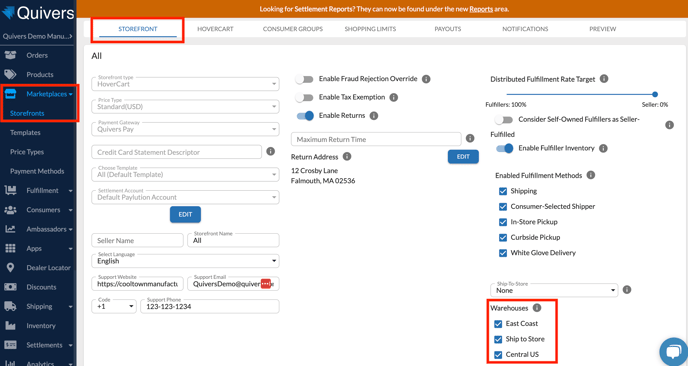Open the Payment Gateway dropdown

tap(185, 129)
